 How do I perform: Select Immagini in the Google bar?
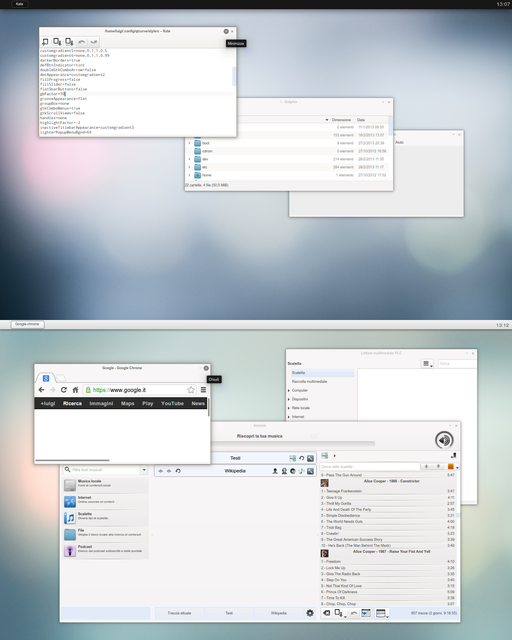click(x=101, y=403)
